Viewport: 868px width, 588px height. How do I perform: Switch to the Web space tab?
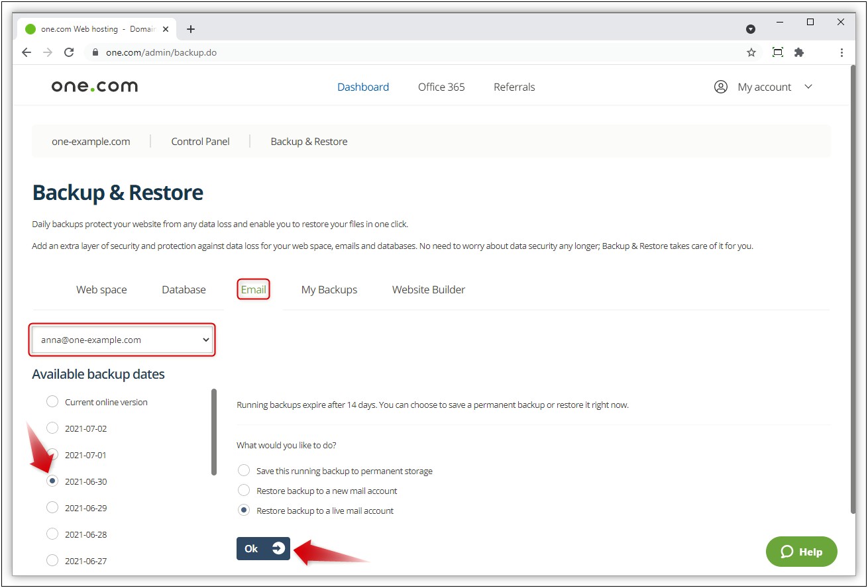pyautogui.click(x=101, y=289)
